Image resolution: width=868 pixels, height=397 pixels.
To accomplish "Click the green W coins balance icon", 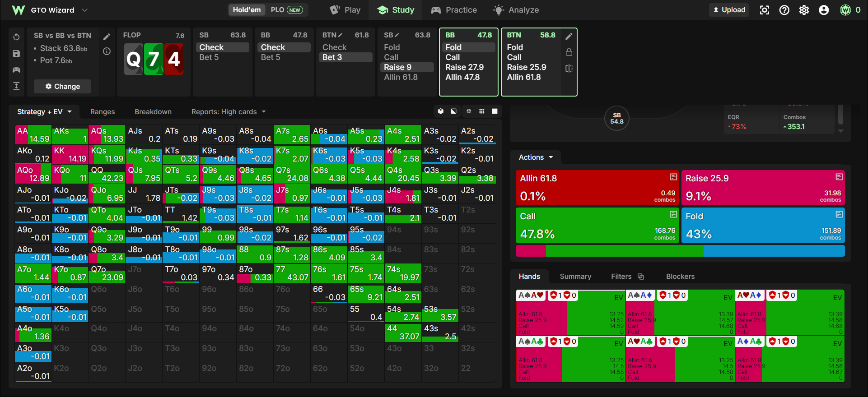I will click(845, 10).
